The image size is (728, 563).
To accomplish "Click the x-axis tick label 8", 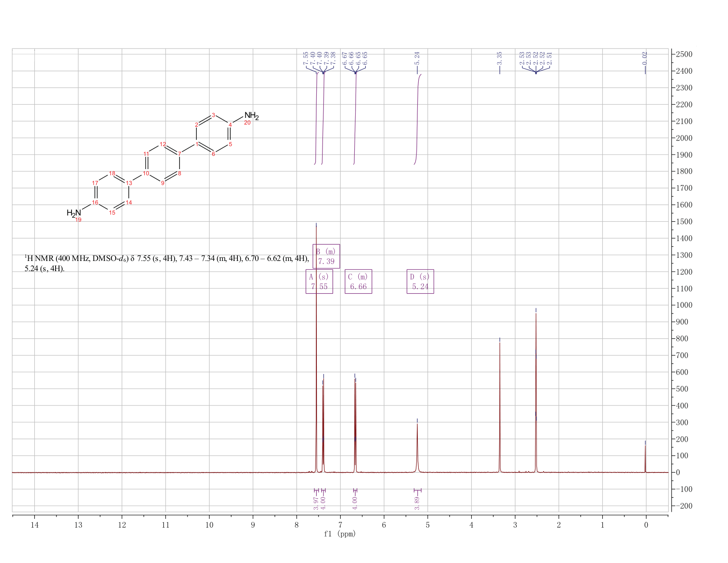I will 296,525.
